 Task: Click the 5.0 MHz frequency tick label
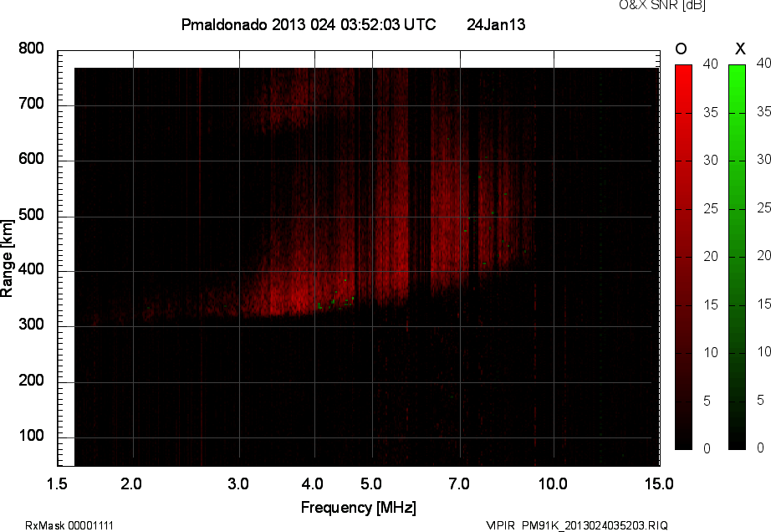[x=371, y=483]
